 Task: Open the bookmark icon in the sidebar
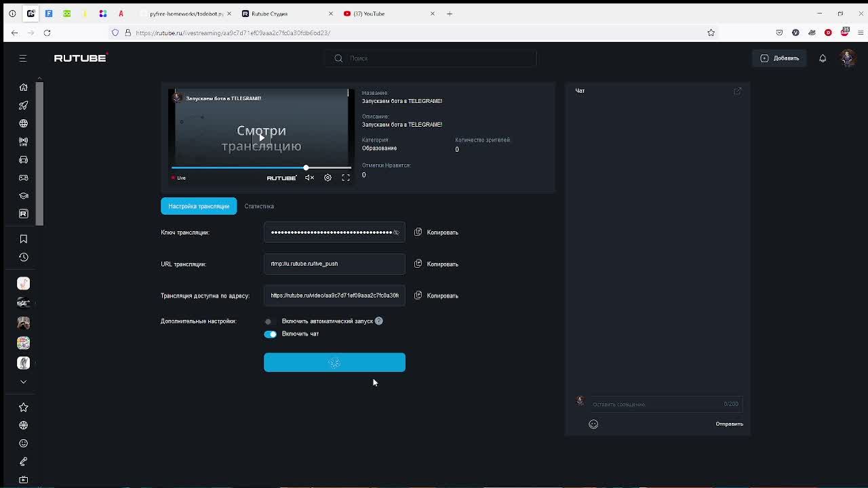(x=23, y=239)
